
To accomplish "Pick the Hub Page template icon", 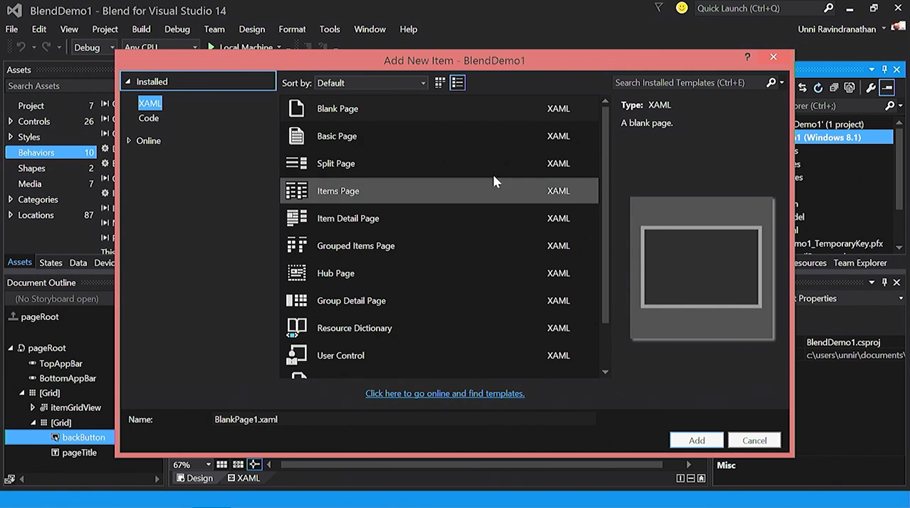I will pyautogui.click(x=297, y=273).
